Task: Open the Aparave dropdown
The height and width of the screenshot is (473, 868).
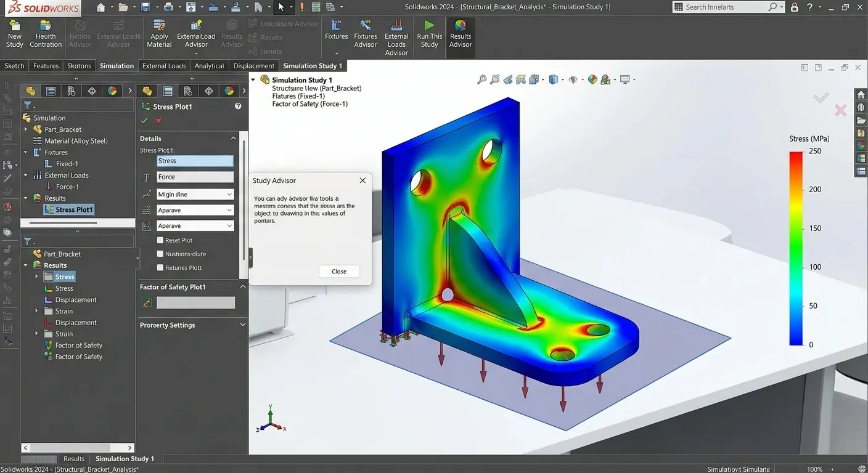Action: click(195, 210)
